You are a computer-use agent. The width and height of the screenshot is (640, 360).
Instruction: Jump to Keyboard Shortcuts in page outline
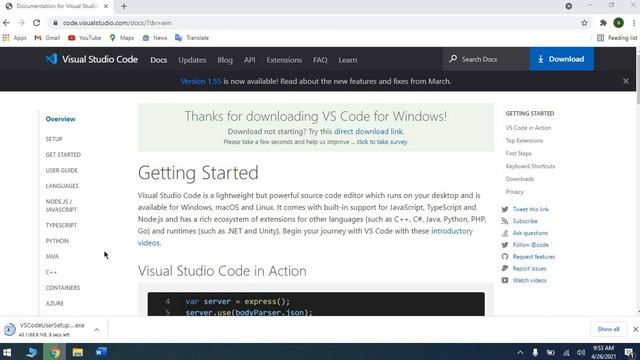pyautogui.click(x=530, y=166)
